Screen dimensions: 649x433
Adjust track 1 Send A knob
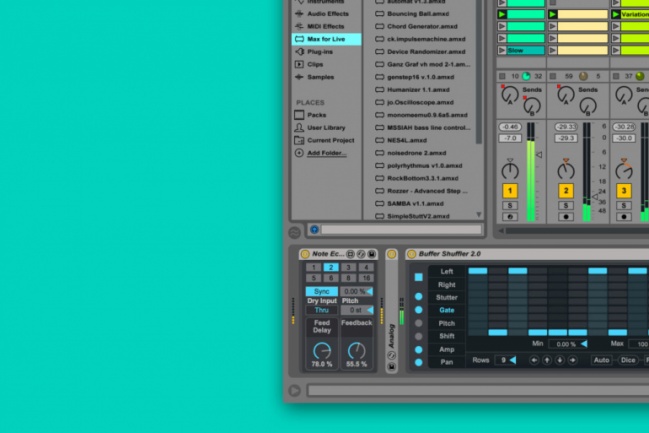click(x=510, y=95)
